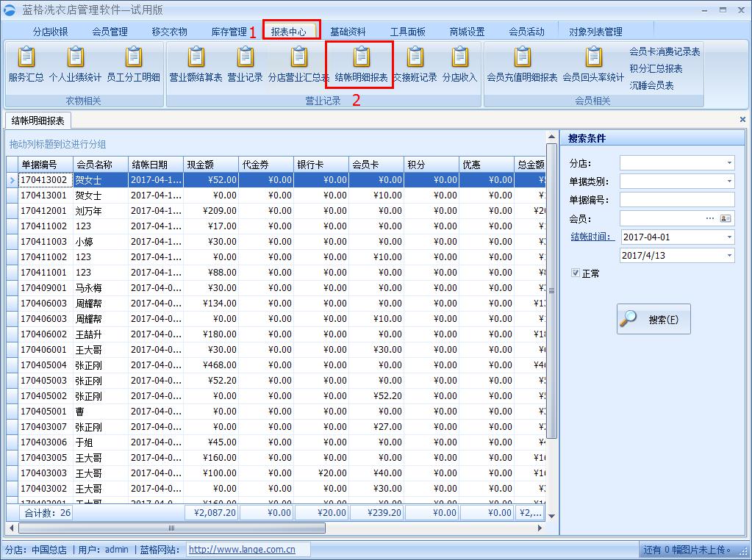Image resolution: width=752 pixels, height=560 pixels.
Task: Open the 沉睡会员表 link
Action: tap(651, 85)
